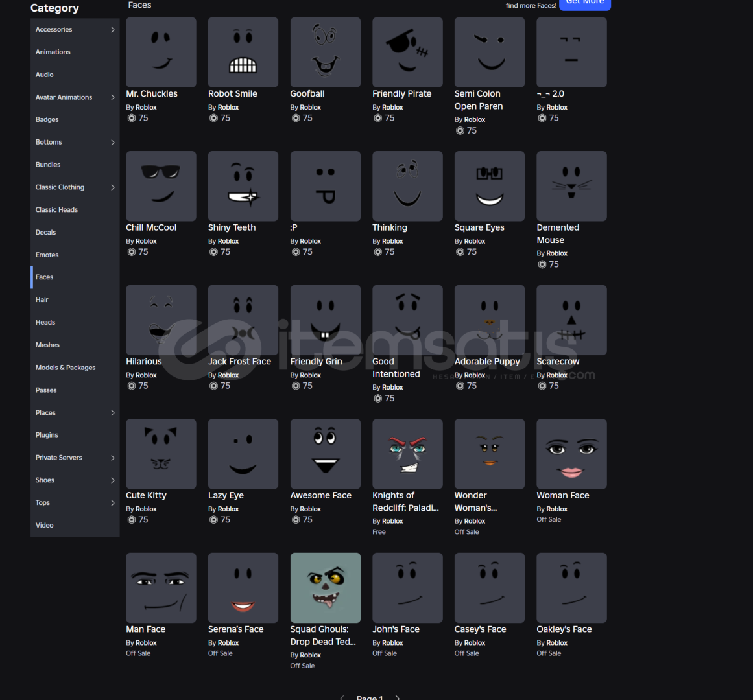Go to the next page arrow

(398, 697)
